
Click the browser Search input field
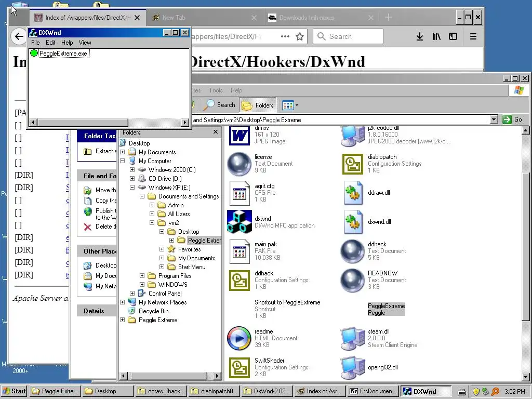click(x=348, y=36)
